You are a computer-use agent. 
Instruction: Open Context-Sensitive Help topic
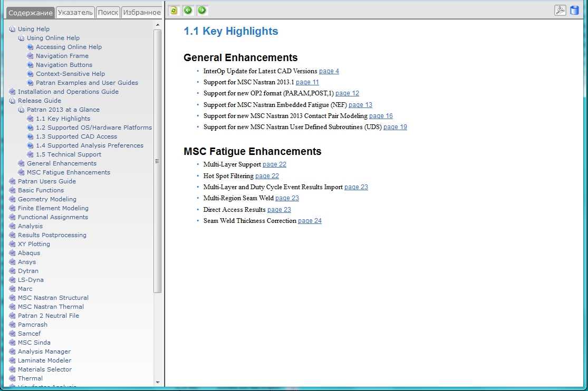(x=71, y=74)
